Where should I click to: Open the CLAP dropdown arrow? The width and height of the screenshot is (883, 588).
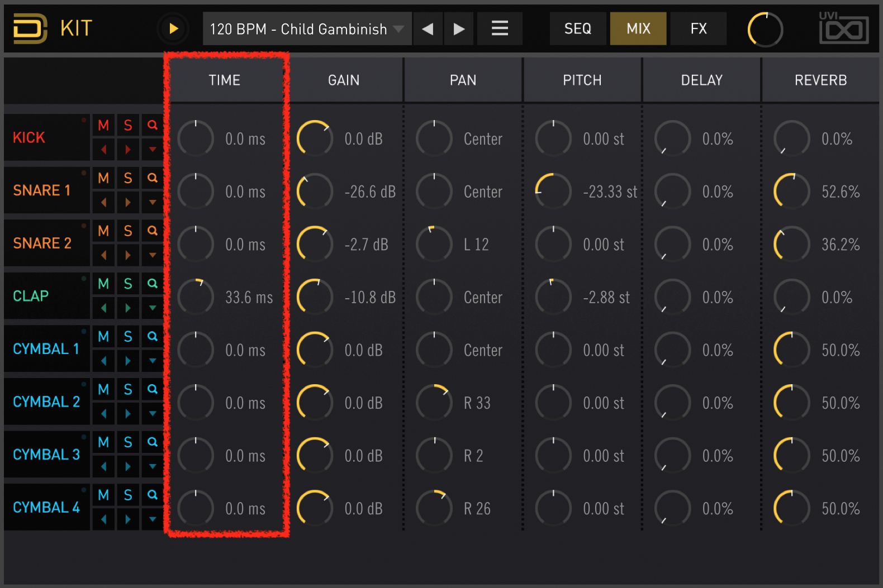pyautogui.click(x=152, y=308)
